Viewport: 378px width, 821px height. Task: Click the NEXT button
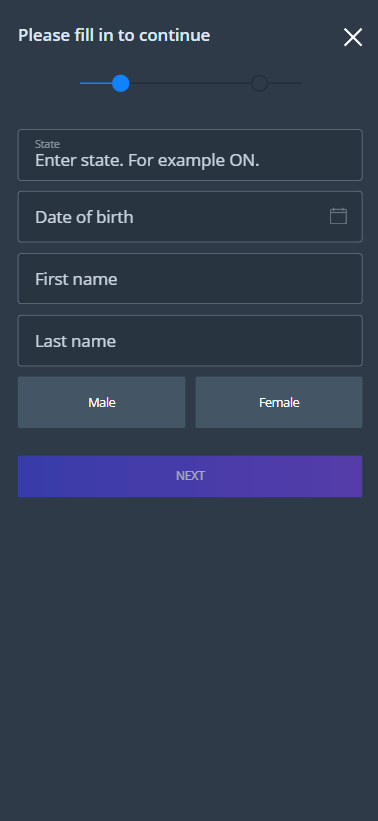190,476
